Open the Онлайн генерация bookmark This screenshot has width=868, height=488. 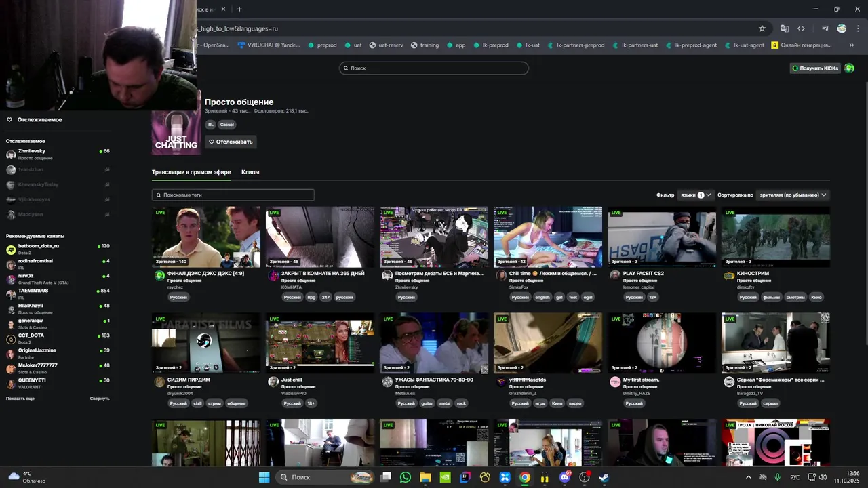click(x=802, y=45)
